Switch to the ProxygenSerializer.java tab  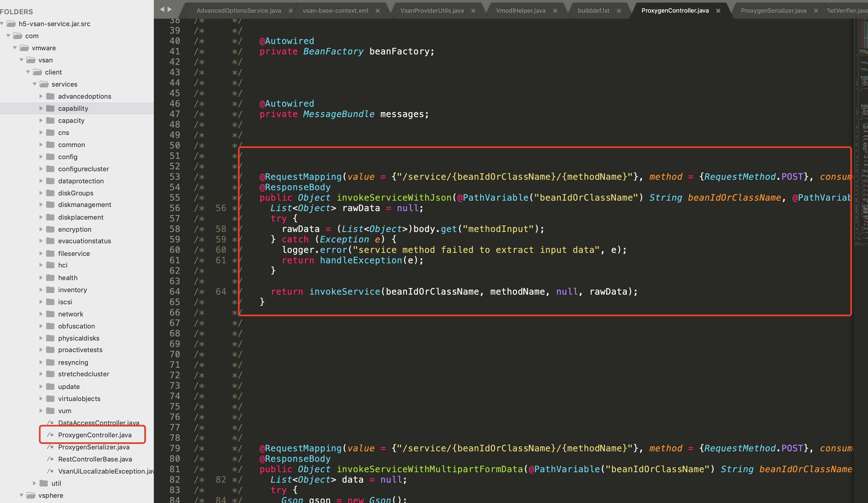(773, 11)
